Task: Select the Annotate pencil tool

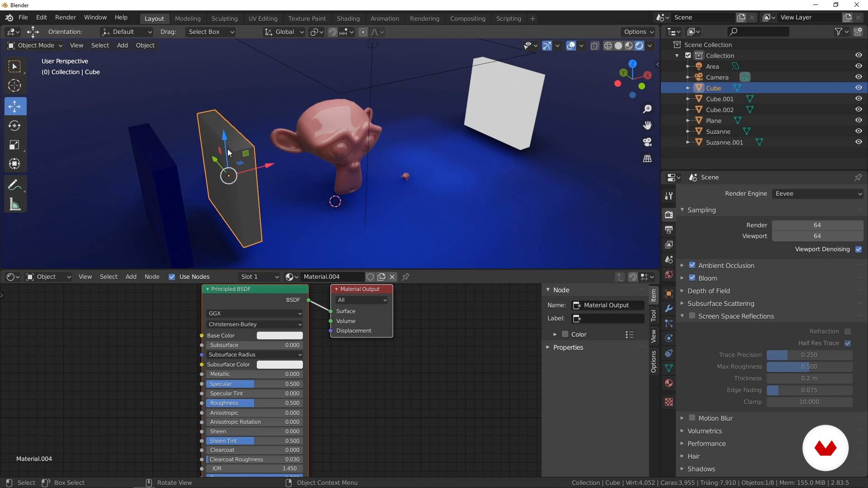Action: 14,185
